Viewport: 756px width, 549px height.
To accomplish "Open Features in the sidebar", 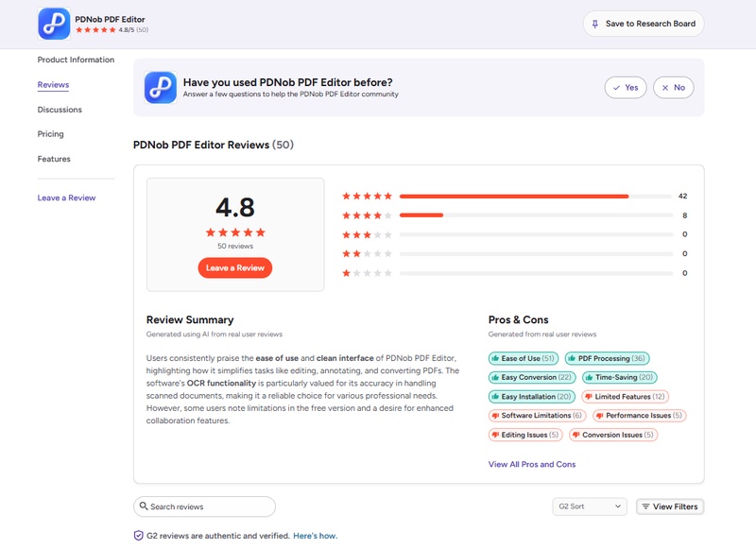I will [x=54, y=159].
